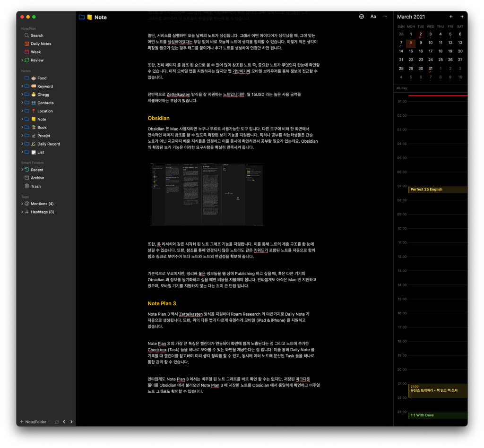Open the Perfect 25 English event

tap(438, 190)
